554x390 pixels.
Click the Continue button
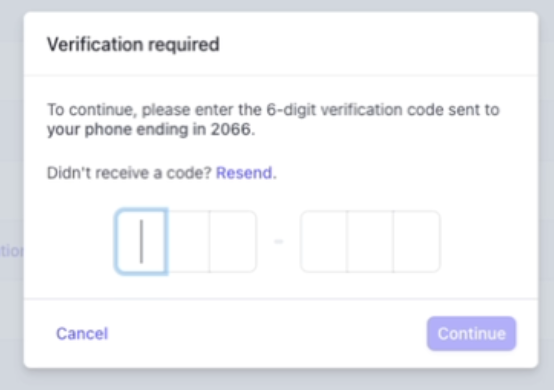[471, 333]
